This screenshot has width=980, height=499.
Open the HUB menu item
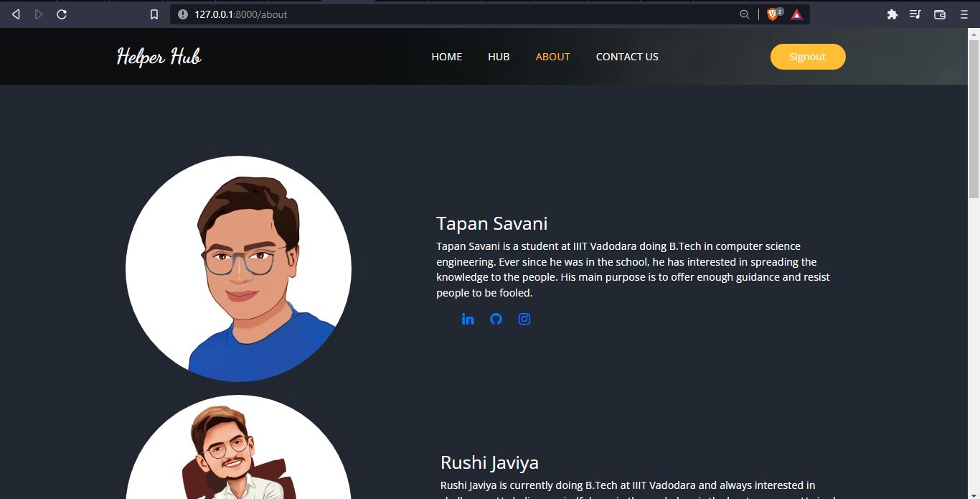499,57
